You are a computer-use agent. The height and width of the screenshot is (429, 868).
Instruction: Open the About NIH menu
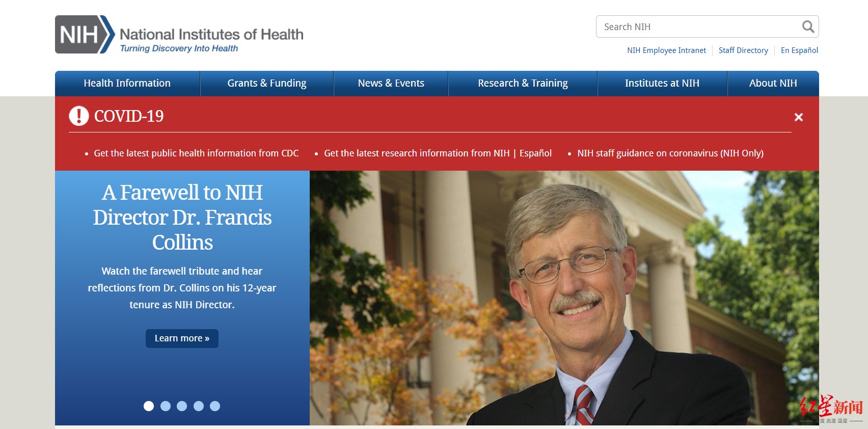point(773,83)
